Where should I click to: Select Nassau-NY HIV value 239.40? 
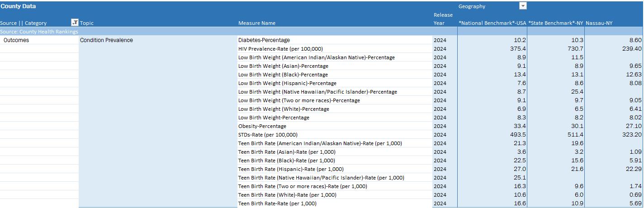631,49
